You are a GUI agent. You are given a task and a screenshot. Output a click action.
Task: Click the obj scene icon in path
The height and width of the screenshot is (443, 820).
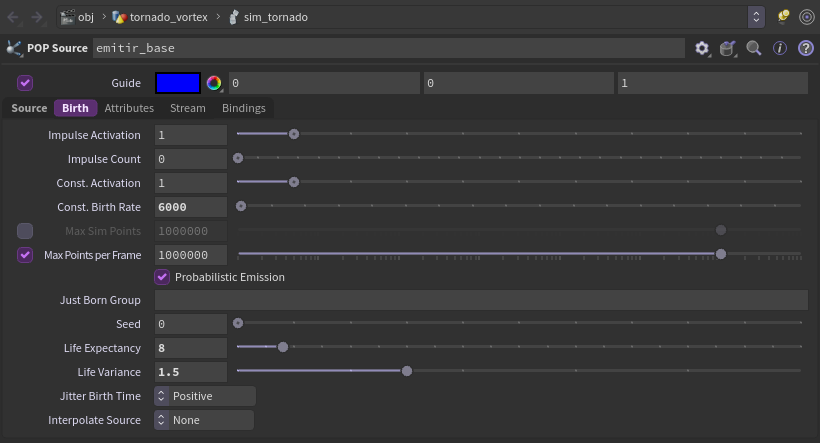[67, 17]
